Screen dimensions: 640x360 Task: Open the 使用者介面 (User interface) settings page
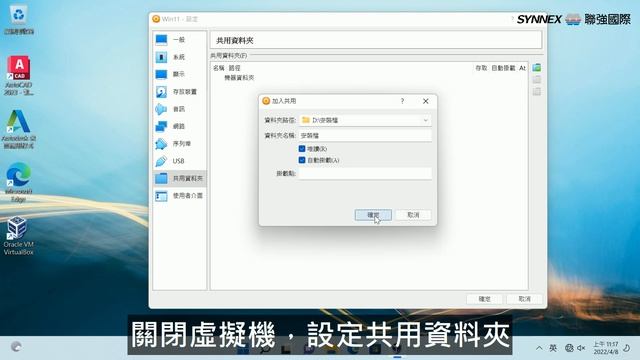coord(180,196)
